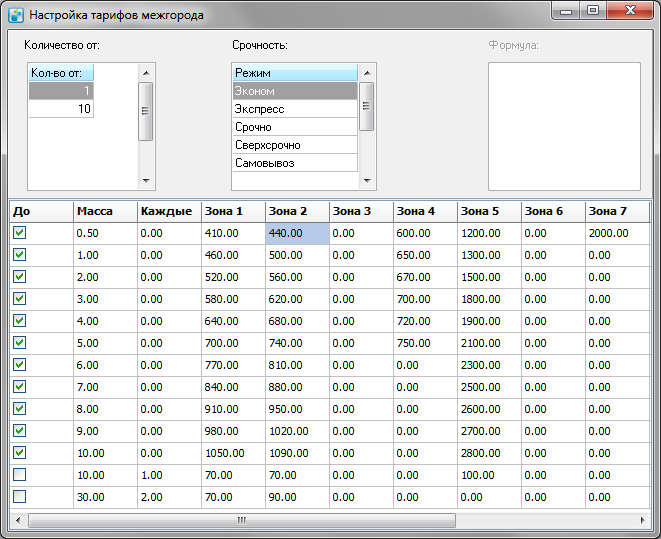This screenshot has height=539, width=661.
Task: Click the 30.00 cell in Масса column
Action: (x=105, y=497)
